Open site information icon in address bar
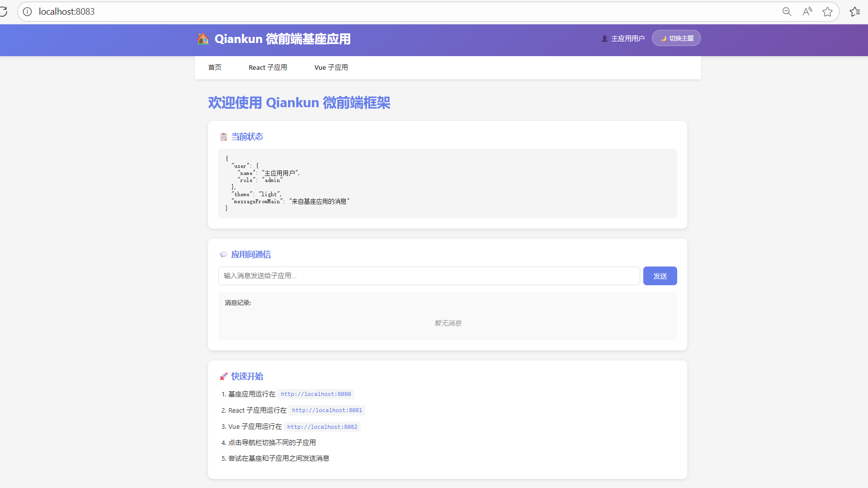Image resolution: width=868 pixels, height=488 pixels. [x=27, y=12]
